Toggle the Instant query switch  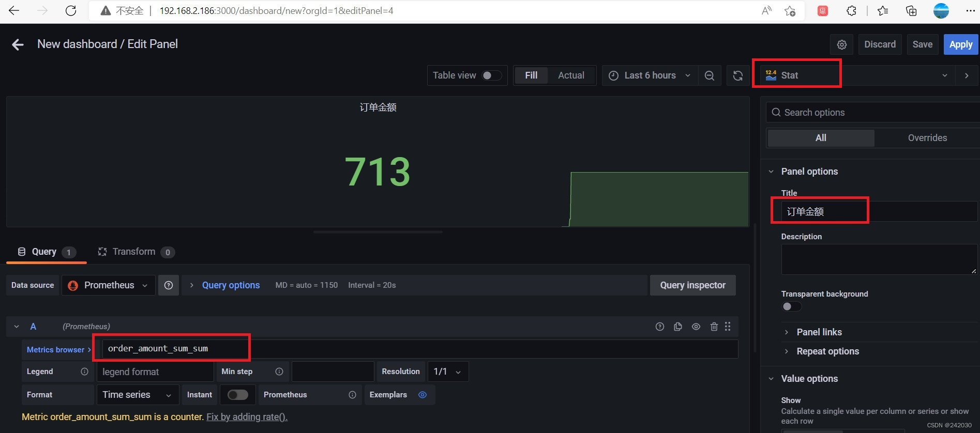pyautogui.click(x=238, y=395)
